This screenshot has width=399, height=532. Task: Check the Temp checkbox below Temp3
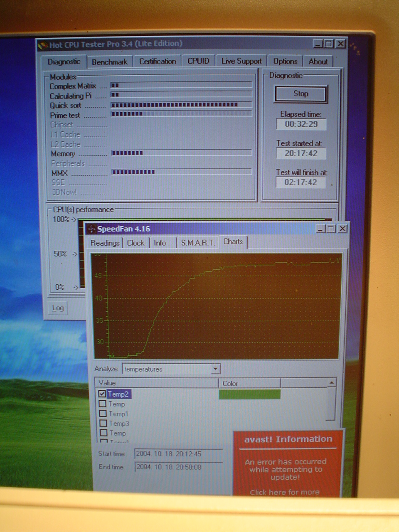tap(103, 433)
